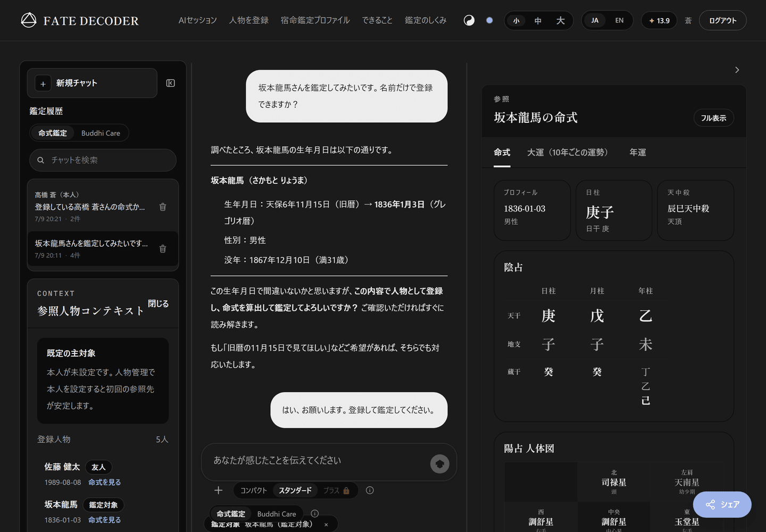The height and width of the screenshot is (532, 766).
Task: Click the search magnifier icon
Action: [40, 160]
